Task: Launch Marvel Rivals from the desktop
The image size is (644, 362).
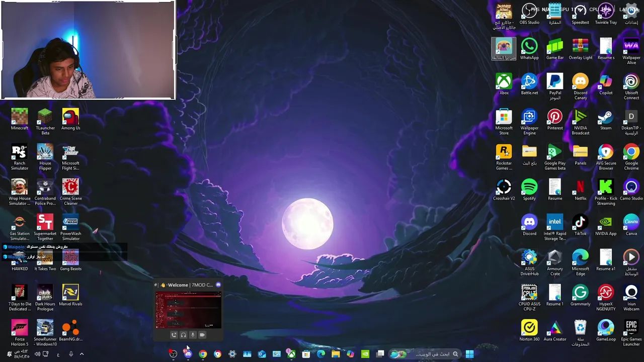Action: tap(70, 295)
